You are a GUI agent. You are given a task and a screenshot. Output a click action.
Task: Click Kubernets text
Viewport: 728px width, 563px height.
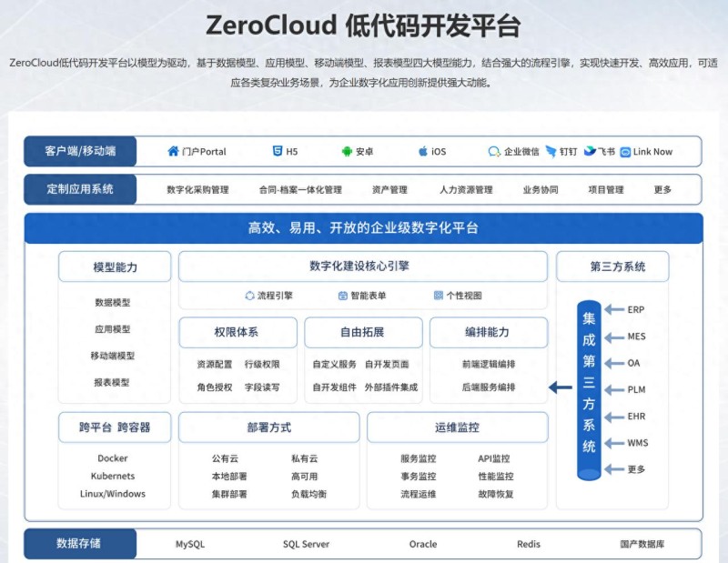pyautogui.click(x=113, y=477)
